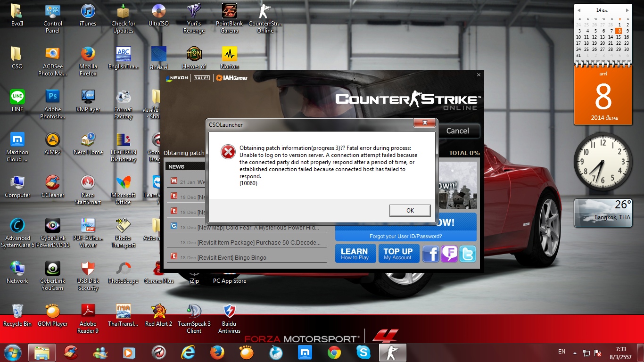This screenshot has width=644, height=362.
Task: Select the CCleaner desktop icon
Action: tap(53, 187)
